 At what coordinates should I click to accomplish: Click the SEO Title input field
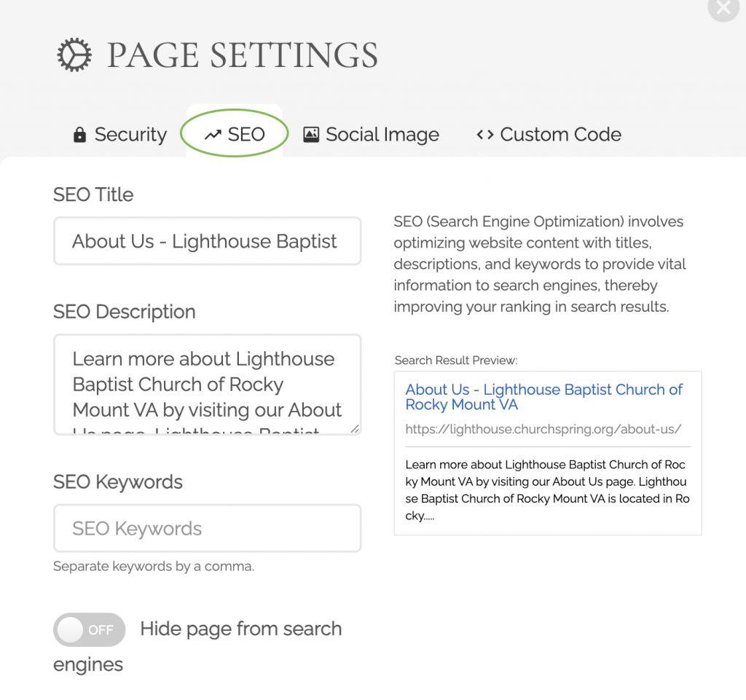tap(207, 240)
